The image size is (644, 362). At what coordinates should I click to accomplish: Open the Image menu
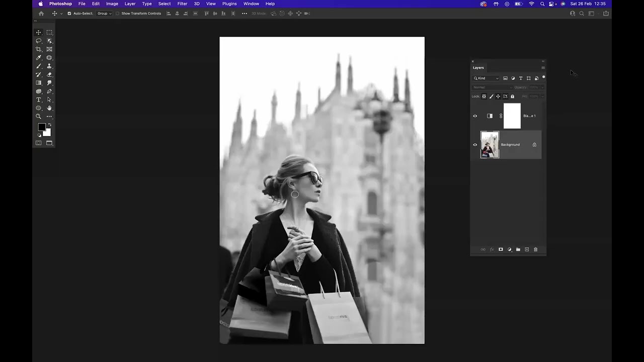tap(112, 4)
